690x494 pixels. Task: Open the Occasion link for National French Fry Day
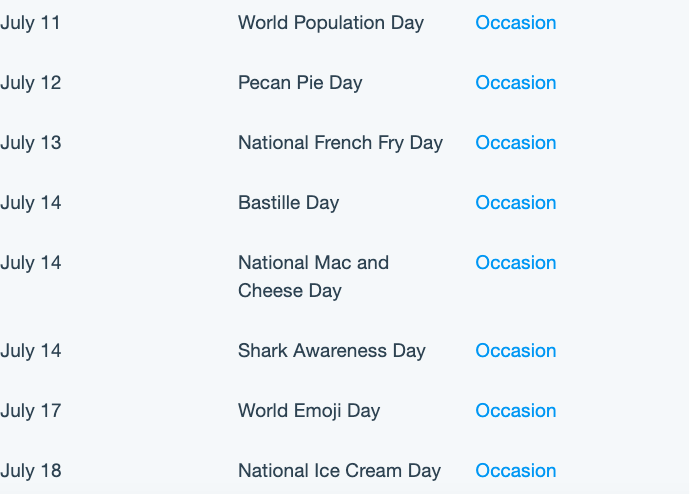pos(516,142)
